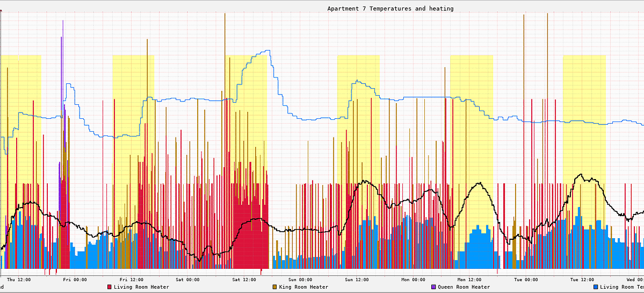This screenshot has width=644, height=293.
Task: Click the Fri 00:00 time axis label
Action: pos(75,280)
